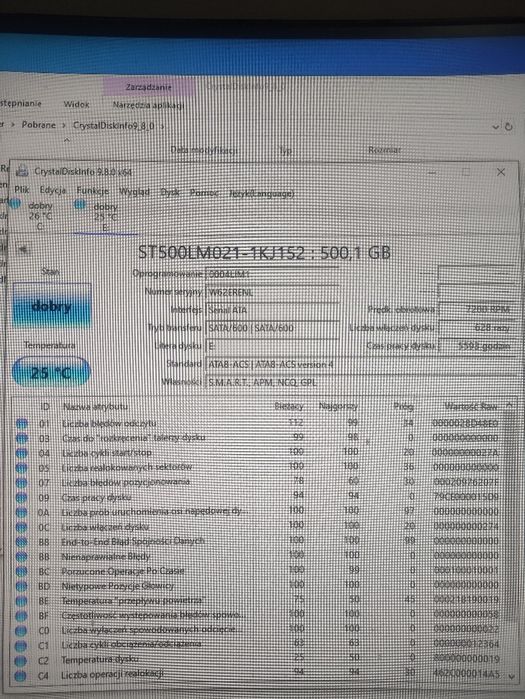The width and height of the screenshot is (525, 699).
Task: Click the 5393 godzin power-on hours value
Action: 478,345
